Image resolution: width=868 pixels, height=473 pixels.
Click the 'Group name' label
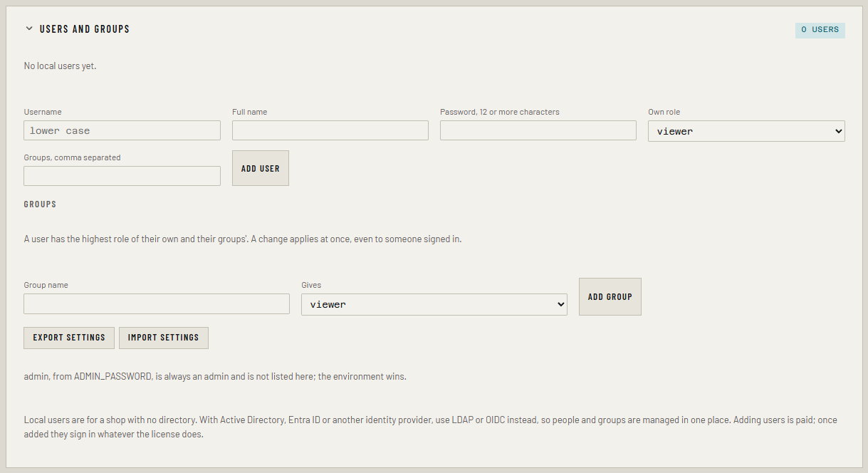pyautogui.click(x=46, y=285)
